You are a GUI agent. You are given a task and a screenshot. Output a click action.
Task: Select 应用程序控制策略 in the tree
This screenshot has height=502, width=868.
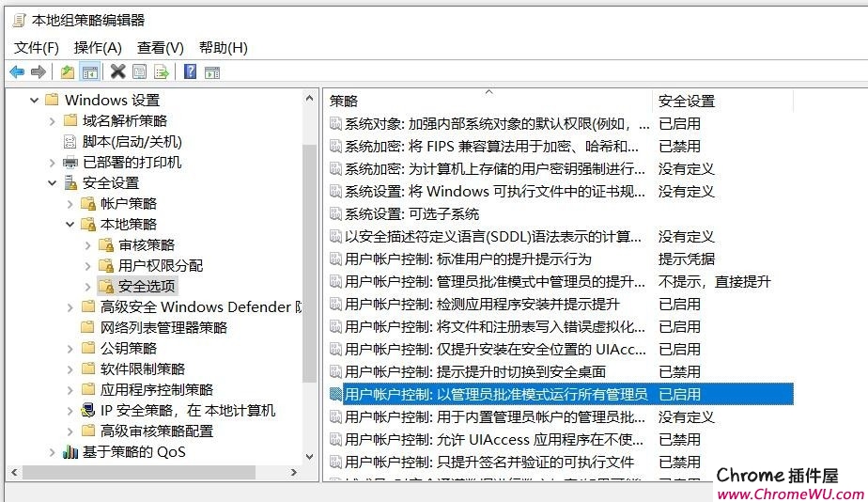tap(157, 389)
